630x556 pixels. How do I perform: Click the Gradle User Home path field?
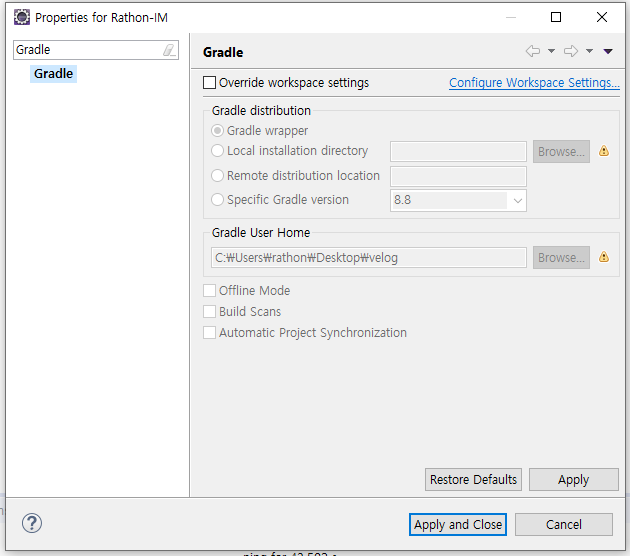pos(368,258)
